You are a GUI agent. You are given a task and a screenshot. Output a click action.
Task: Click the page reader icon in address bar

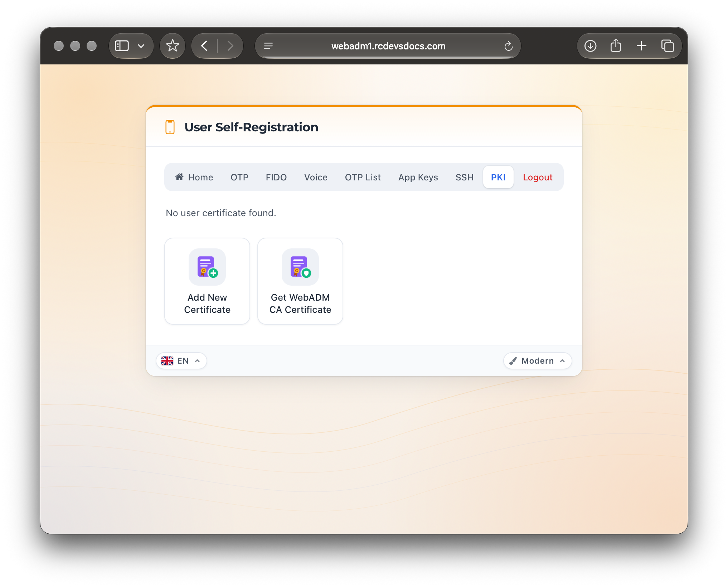(268, 46)
